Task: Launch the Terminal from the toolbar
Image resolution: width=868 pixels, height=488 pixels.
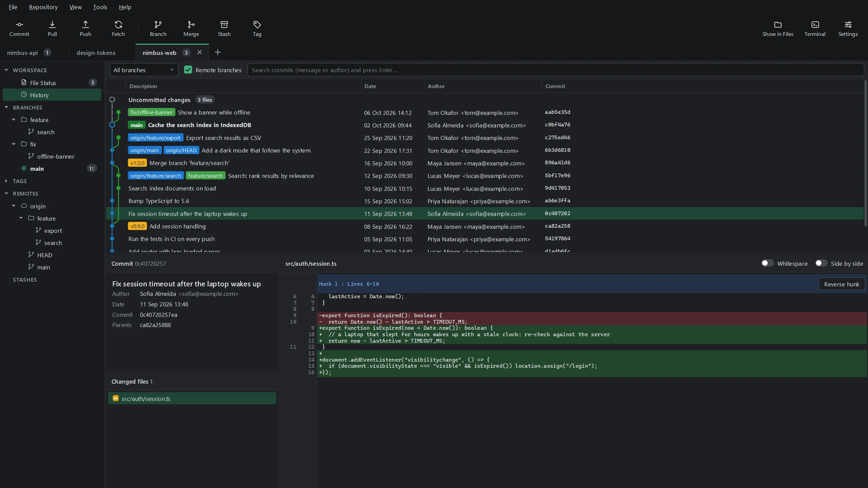Action: pos(815,28)
